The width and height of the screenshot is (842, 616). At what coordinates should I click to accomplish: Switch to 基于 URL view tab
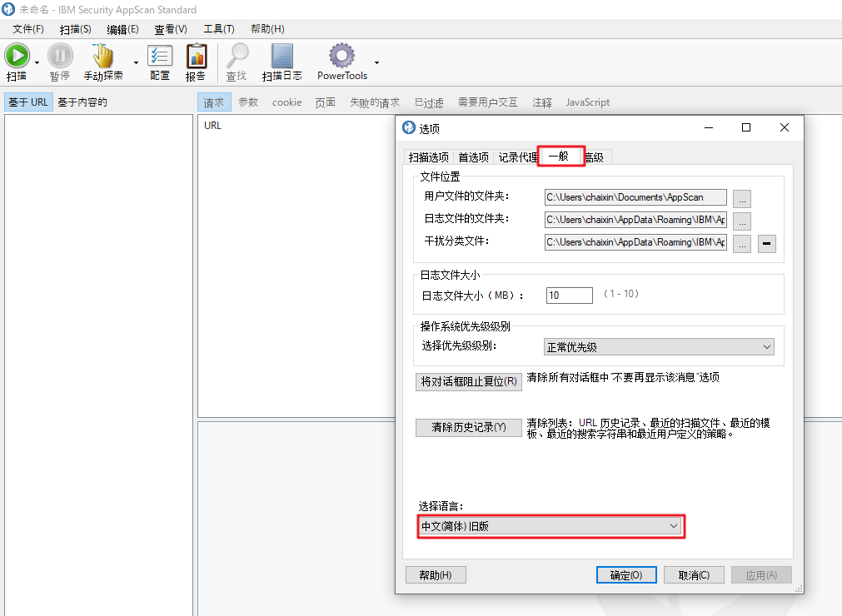pyautogui.click(x=28, y=102)
